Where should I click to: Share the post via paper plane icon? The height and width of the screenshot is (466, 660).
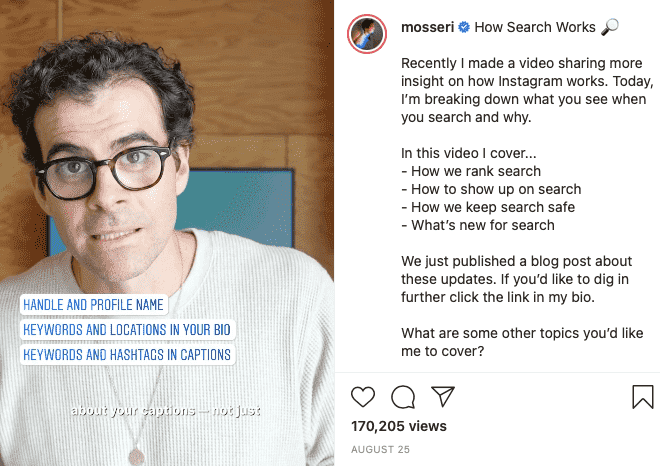443,396
